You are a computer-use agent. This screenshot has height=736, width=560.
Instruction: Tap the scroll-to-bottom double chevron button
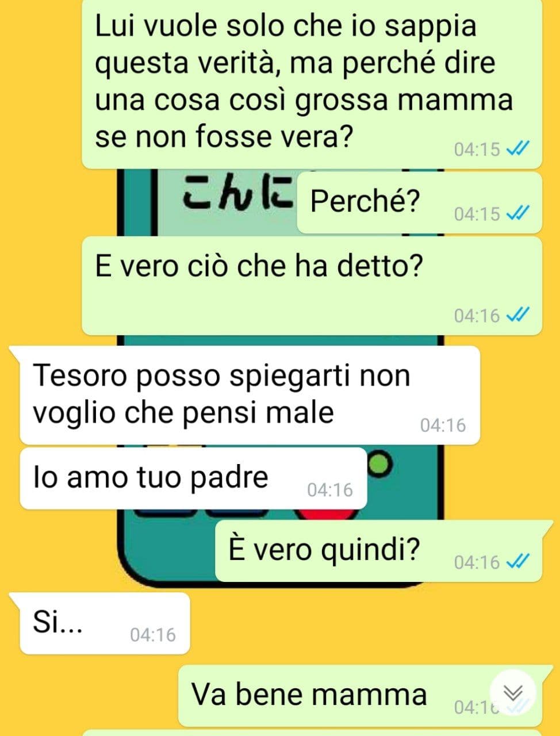[x=512, y=692]
